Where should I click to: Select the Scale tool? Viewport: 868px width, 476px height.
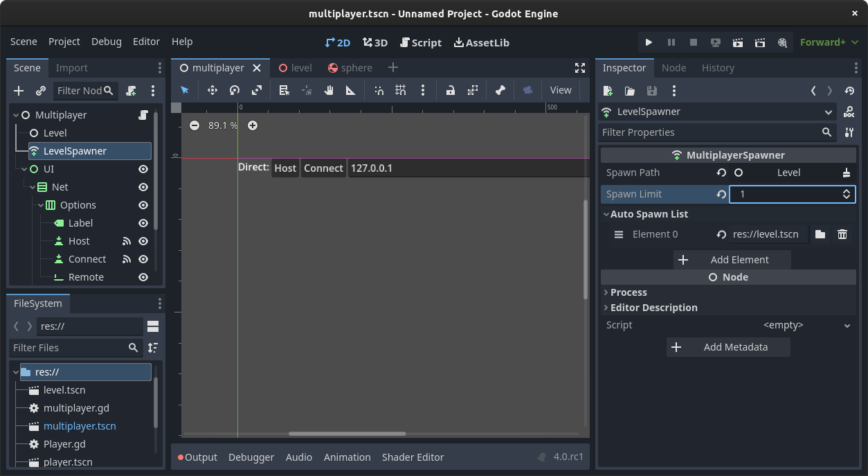click(x=257, y=90)
